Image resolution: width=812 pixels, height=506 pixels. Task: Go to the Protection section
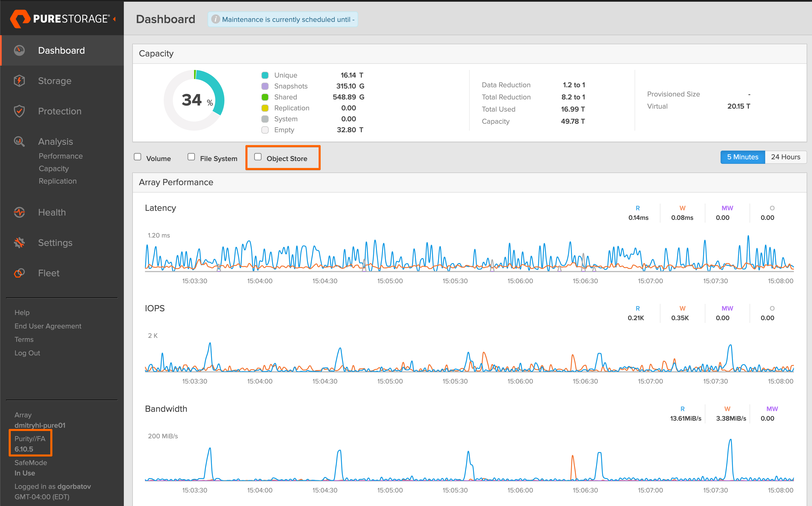tap(60, 111)
